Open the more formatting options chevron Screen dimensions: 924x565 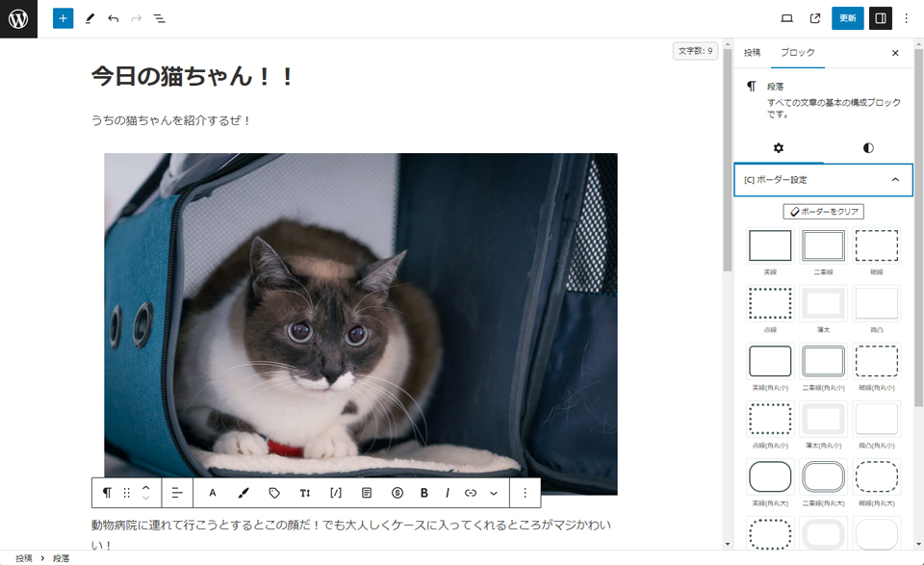click(x=492, y=492)
